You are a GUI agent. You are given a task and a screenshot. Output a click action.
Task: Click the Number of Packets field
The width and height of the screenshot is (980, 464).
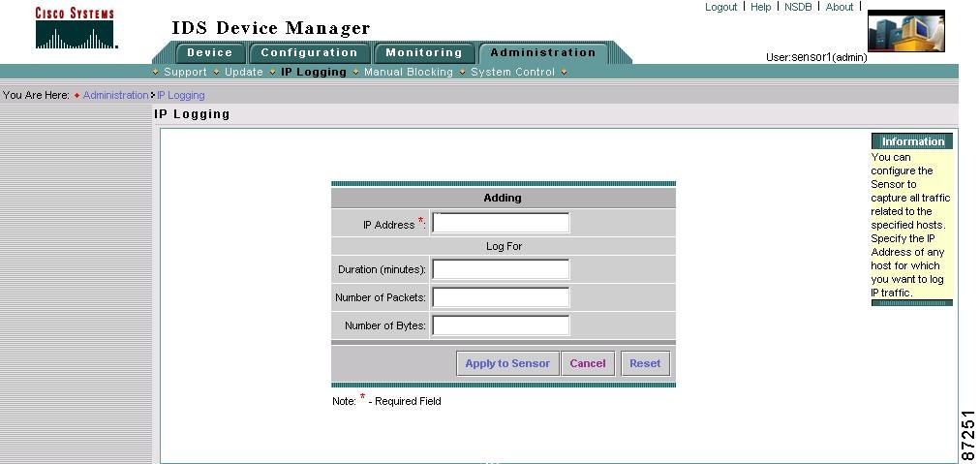[501, 297]
